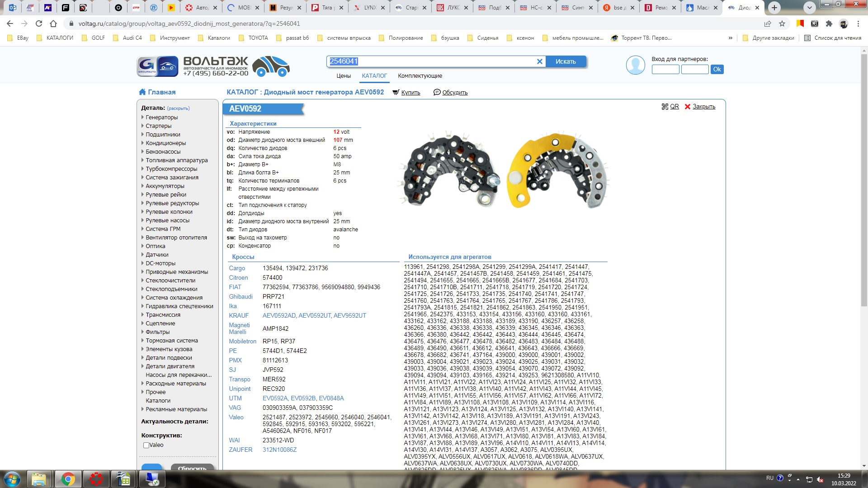Image resolution: width=868 pixels, height=488 pixels.
Task: Expand the Тормозная система category
Action: click(x=172, y=341)
